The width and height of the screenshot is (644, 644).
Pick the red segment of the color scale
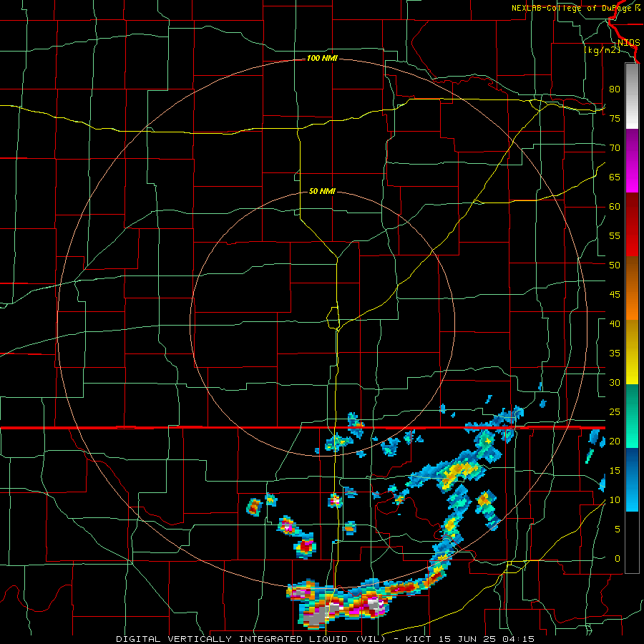[632, 225]
